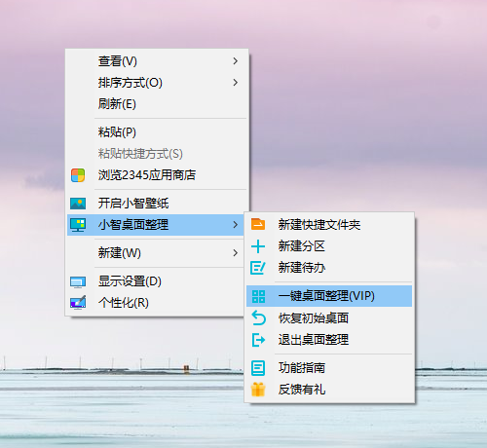Click the note-pencil icon for 新建待办
Image resolution: width=487 pixels, height=448 pixels.
(258, 268)
